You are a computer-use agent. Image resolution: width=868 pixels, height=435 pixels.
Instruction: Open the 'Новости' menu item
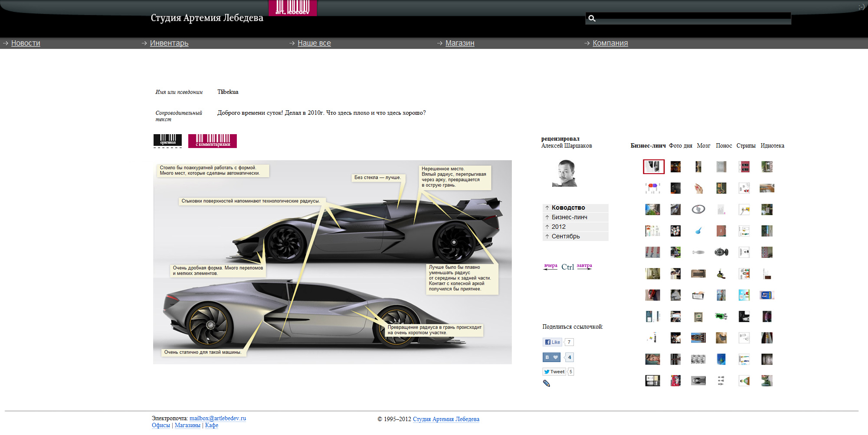pyautogui.click(x=26, y=43)
